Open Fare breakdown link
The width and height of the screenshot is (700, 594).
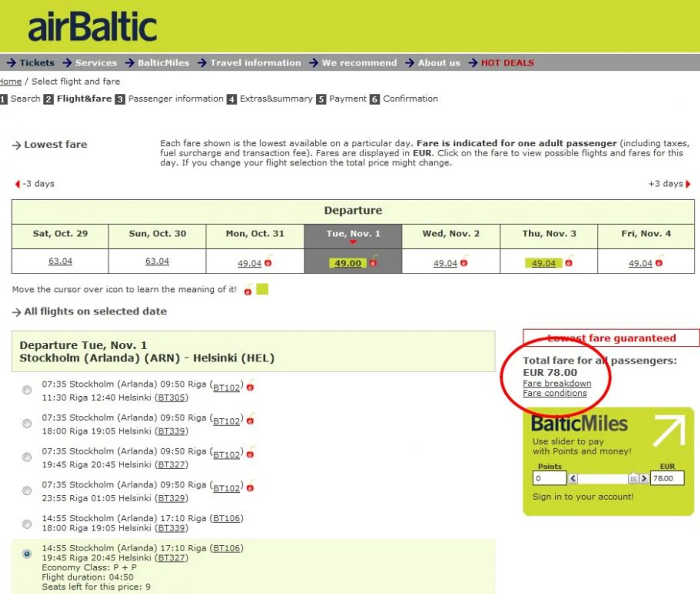(557, 384)
